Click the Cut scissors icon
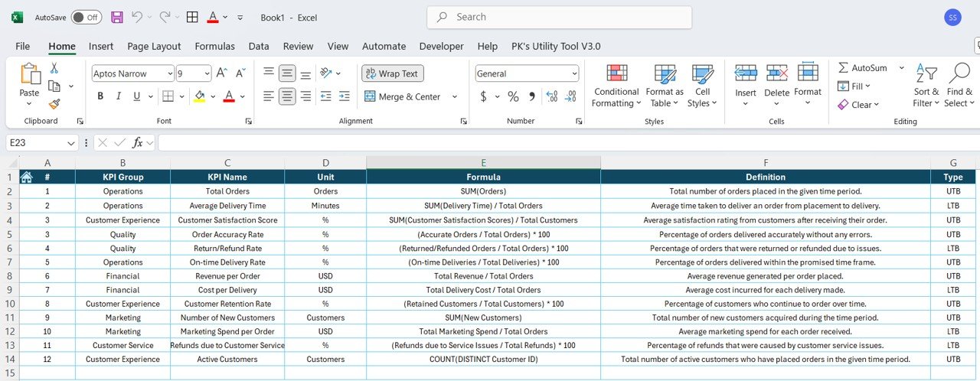Viewport: 980px width, 381px height. click(54, 68)
